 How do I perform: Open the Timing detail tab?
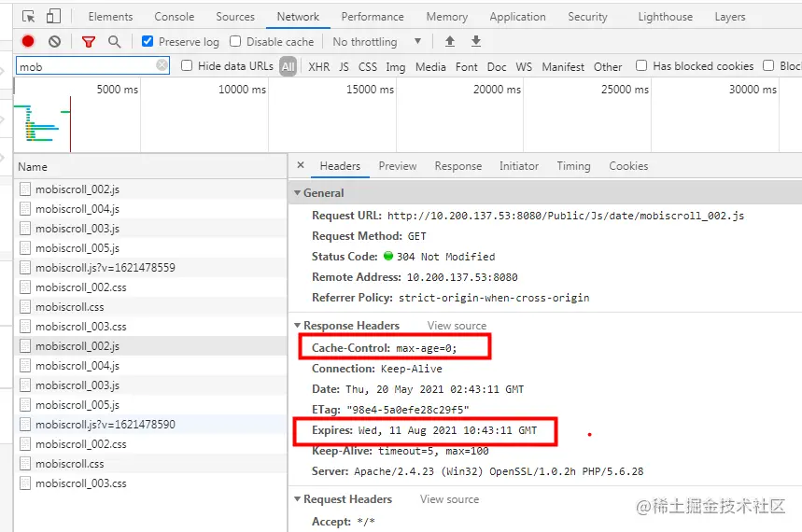(x=573, y=166)
